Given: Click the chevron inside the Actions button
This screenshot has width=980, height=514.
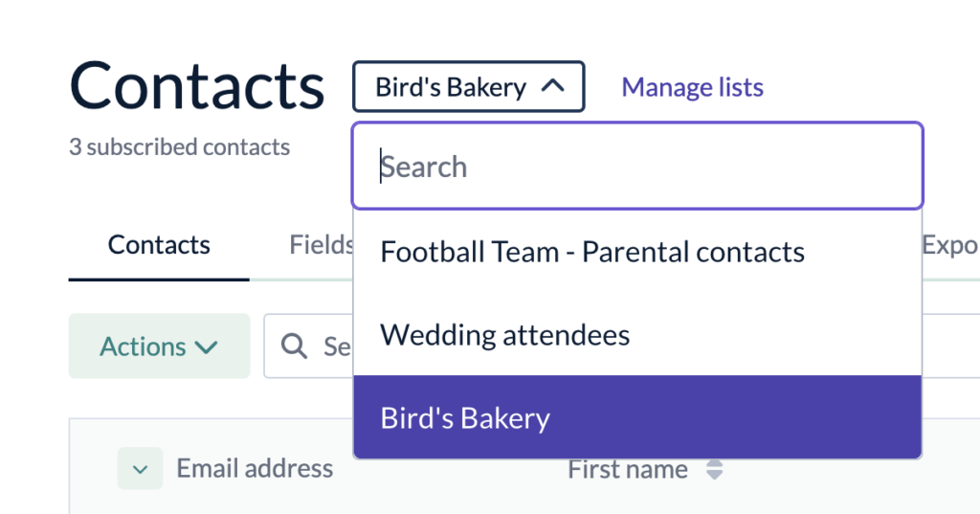Looking at the screenshot, I should click(x=207, y=346).
